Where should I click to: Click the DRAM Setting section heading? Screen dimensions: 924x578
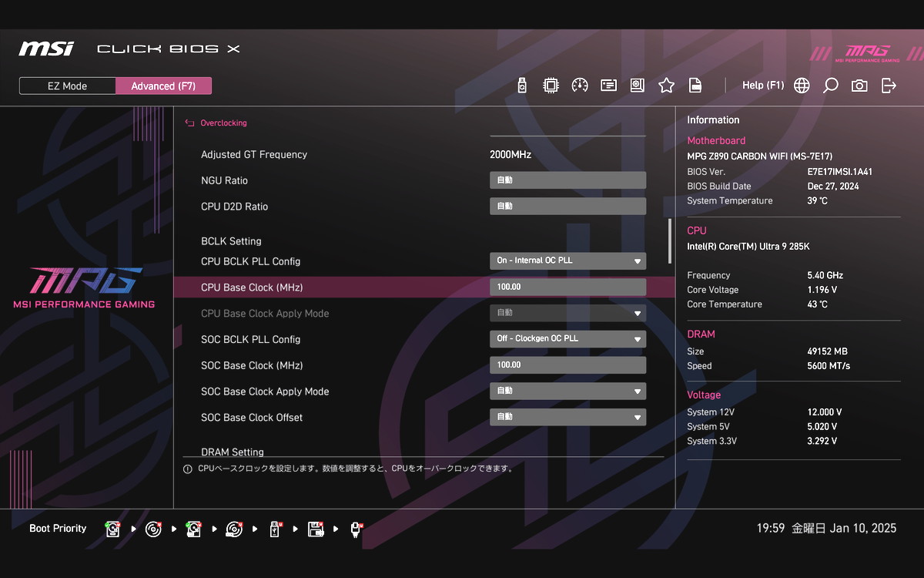coord(233,452)
